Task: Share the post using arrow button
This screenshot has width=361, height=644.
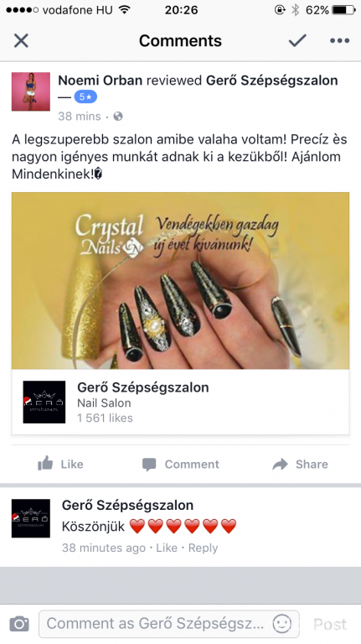Action: point(300,464)
